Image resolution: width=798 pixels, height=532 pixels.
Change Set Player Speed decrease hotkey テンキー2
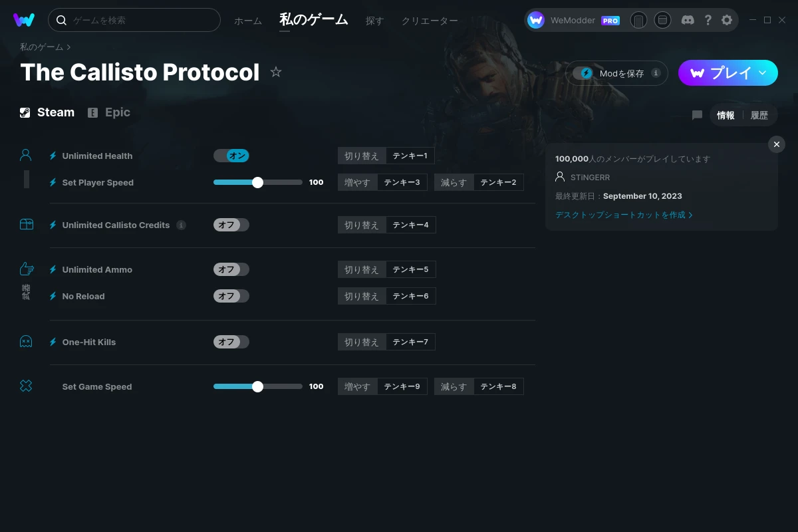pyautogui.click(x=498, y=182)
